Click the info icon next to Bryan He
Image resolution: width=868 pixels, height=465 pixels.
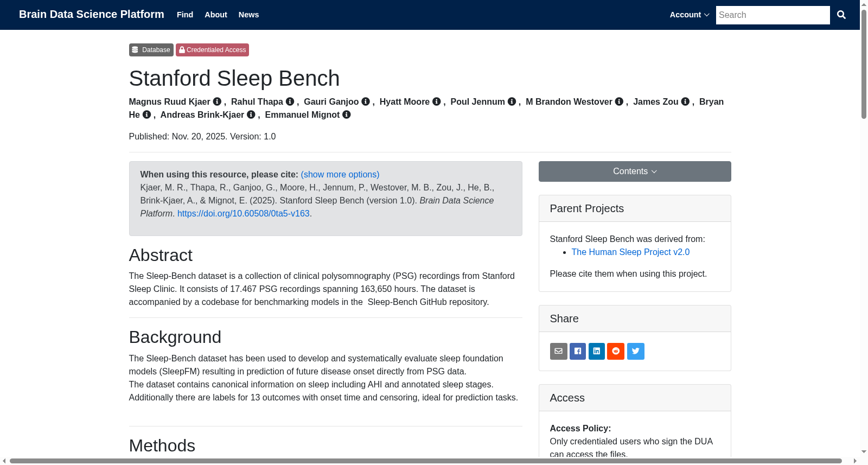click(x=146, y=114)
